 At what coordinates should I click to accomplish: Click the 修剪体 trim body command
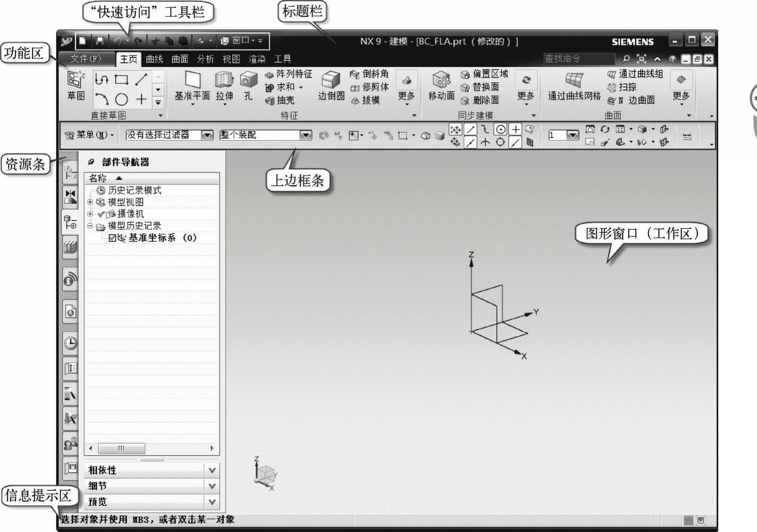pyautogui.click(x=369, y=87)
